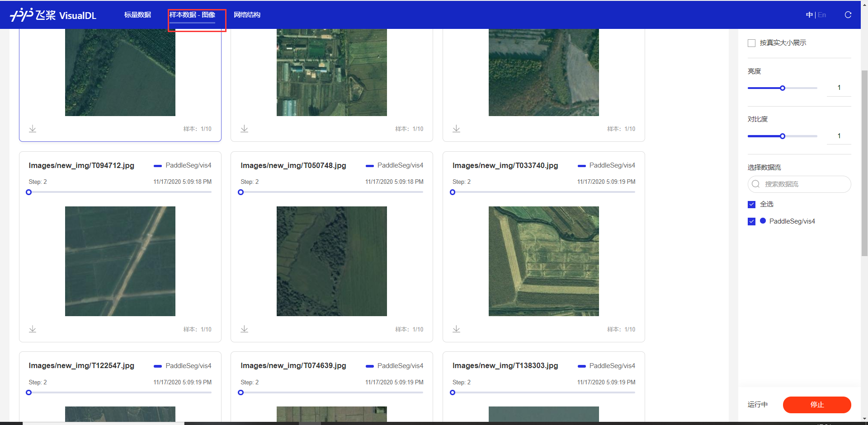Open the T033740.jpg farmland image
The image size is (868, 425).
tap(544, 261)
